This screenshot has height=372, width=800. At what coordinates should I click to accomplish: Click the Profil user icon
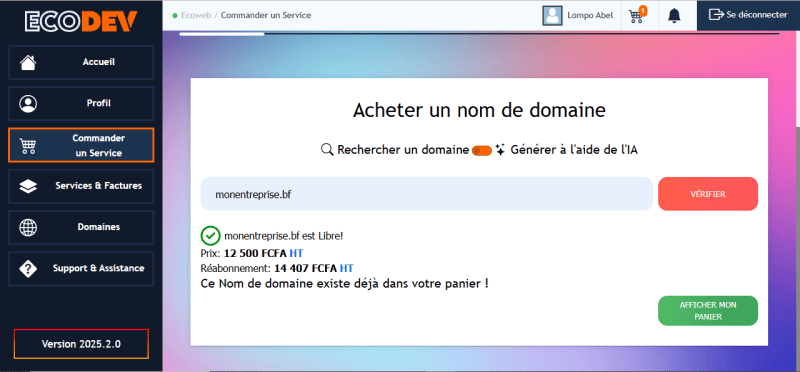[28, 104]
